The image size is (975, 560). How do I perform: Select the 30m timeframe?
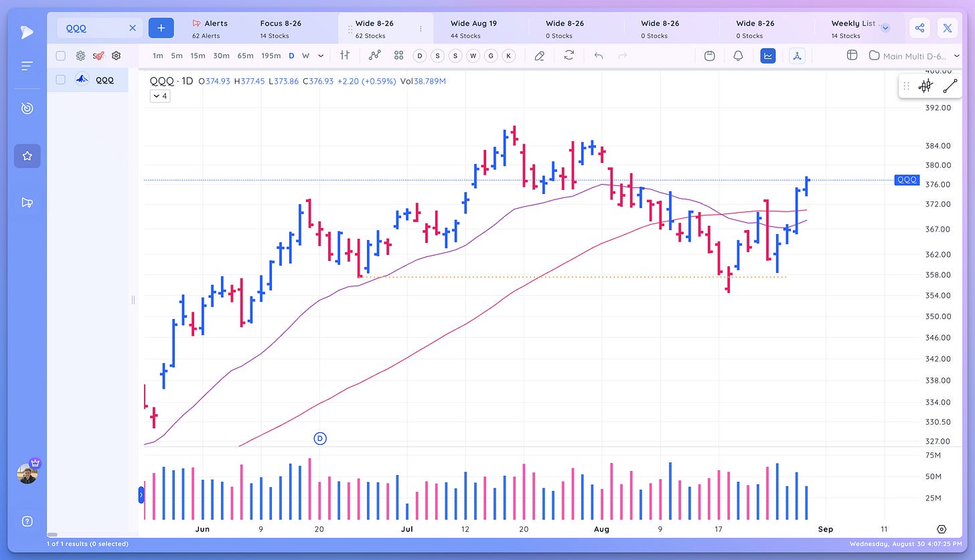pyautogui.click(x=221, y=56)
